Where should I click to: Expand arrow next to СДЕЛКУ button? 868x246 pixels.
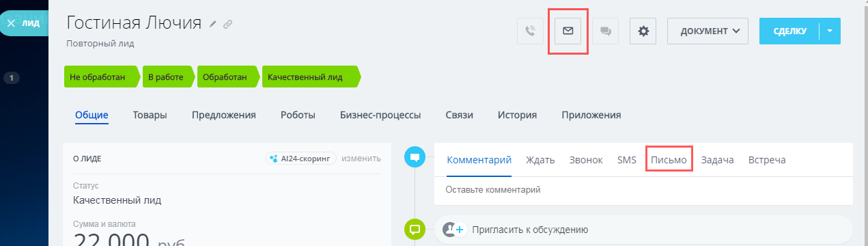[830, 31]
